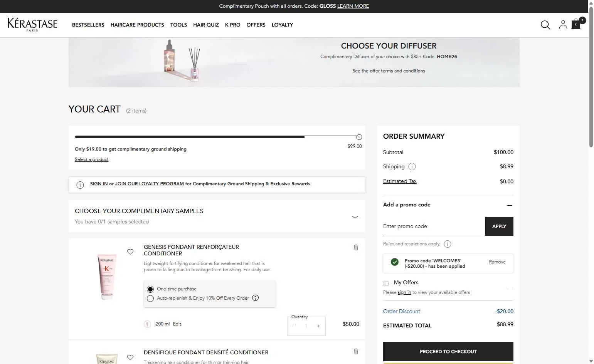594x364 pixels.
Task: Click the 200 ml size icon
Action: pyautogui.click(x=147, y=324)
